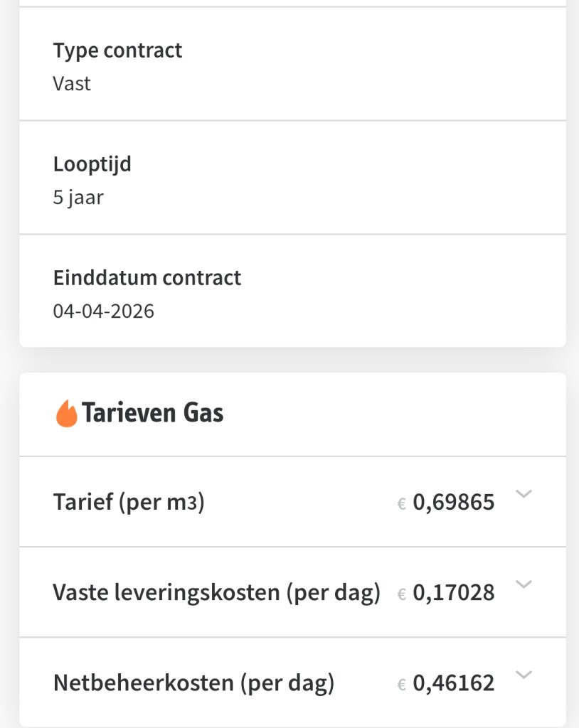Click the euro symbol beside 0,69865
Viewport: 579px width, 728px height.
click(402, 504)
